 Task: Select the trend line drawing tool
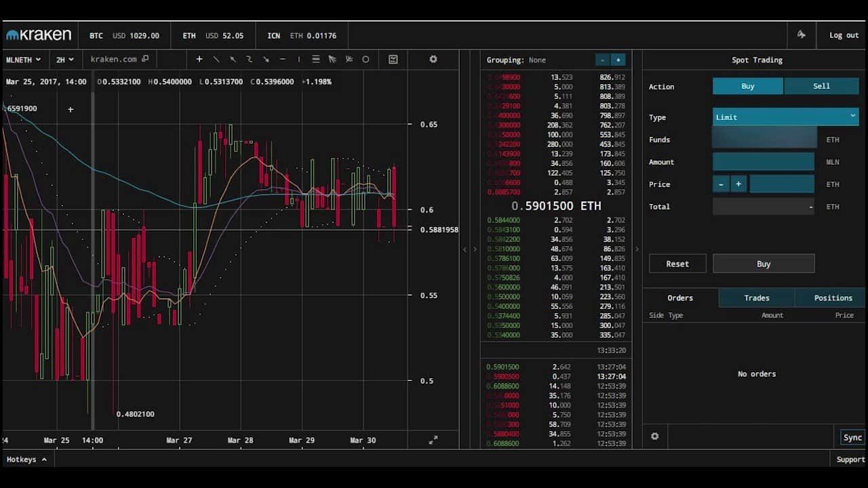[216, 60]
